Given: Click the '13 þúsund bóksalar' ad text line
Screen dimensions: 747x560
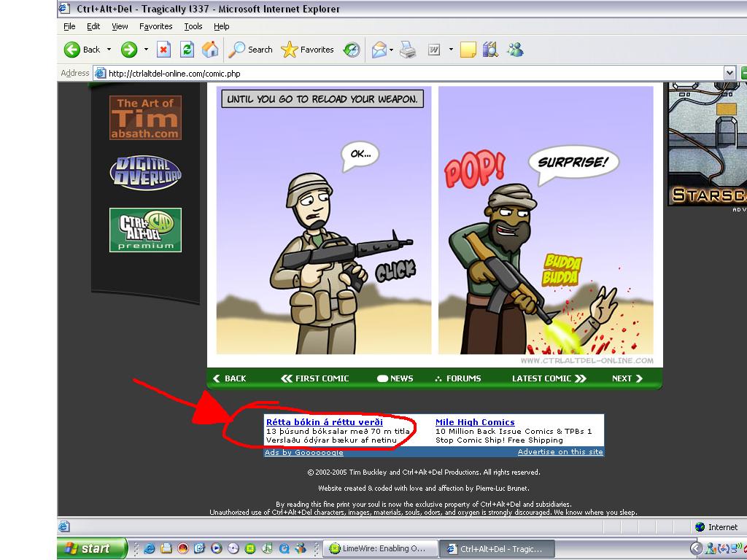Looking at the screenshot, I should point(338,432).
